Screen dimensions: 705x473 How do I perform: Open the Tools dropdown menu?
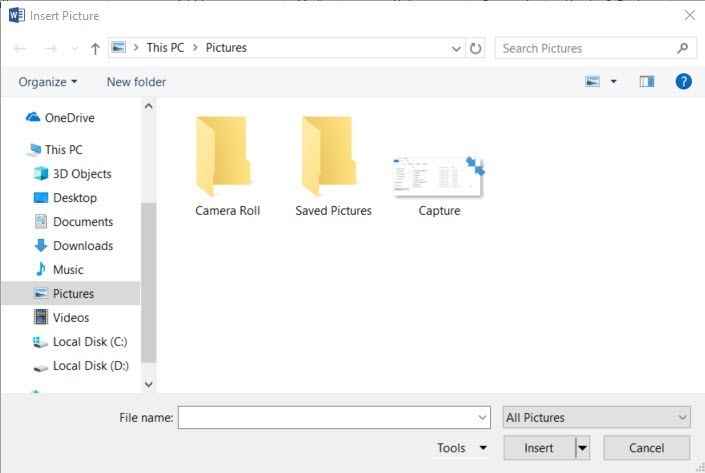461,448
